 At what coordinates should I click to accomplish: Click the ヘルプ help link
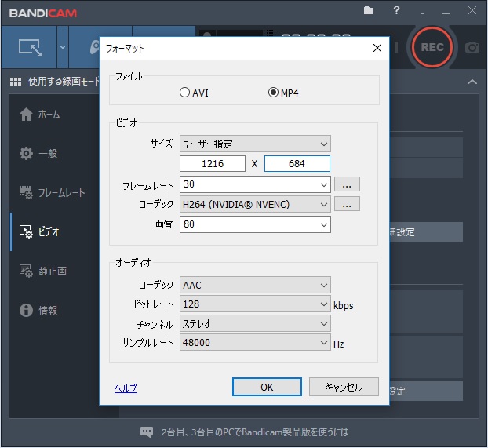126,388
